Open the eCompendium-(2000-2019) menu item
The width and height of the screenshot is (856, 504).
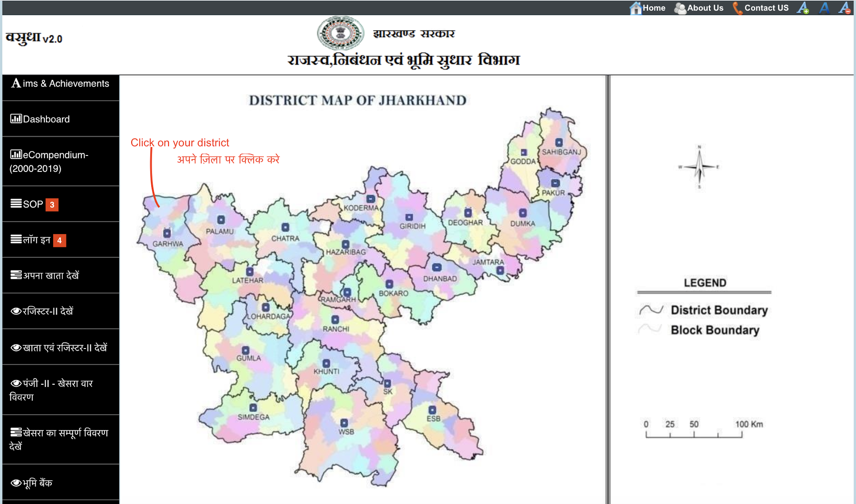pos(49,161)
